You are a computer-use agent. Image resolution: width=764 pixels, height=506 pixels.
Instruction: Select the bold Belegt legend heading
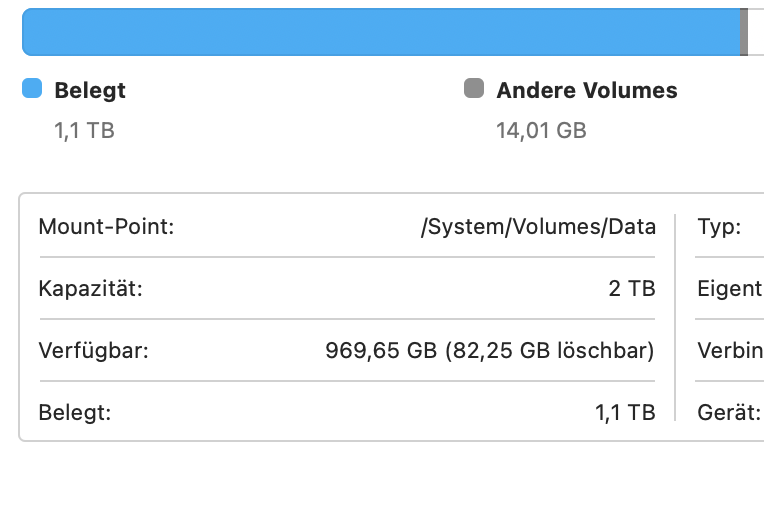(x=90, y=90)
